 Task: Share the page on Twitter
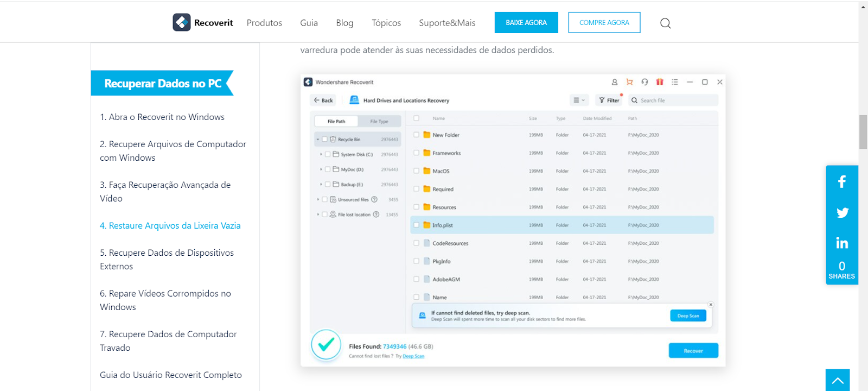[x=842, y=212]
